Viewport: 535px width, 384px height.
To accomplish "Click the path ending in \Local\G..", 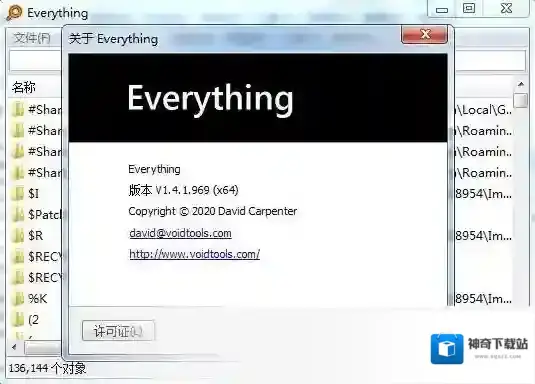I will (x=484, y=110).
